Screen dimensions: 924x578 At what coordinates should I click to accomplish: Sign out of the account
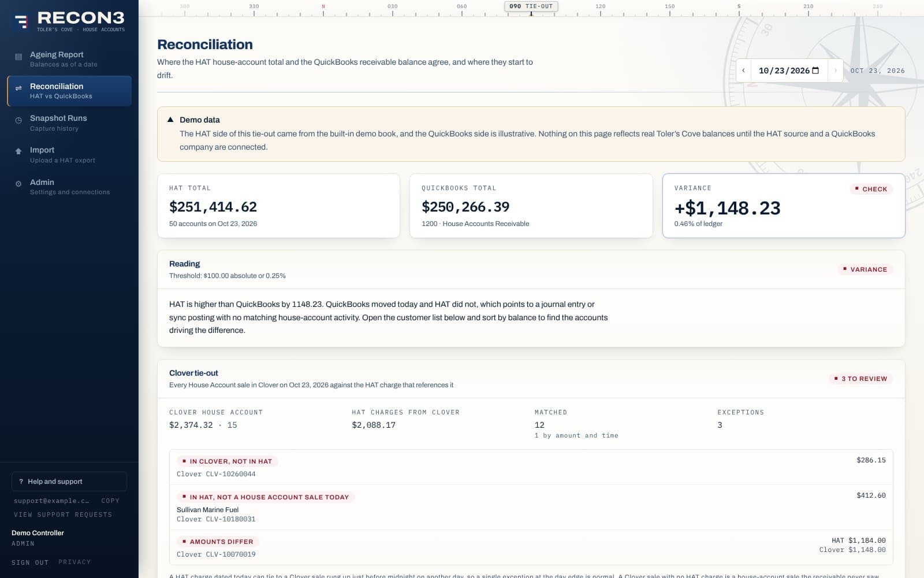tap(30, 562)
